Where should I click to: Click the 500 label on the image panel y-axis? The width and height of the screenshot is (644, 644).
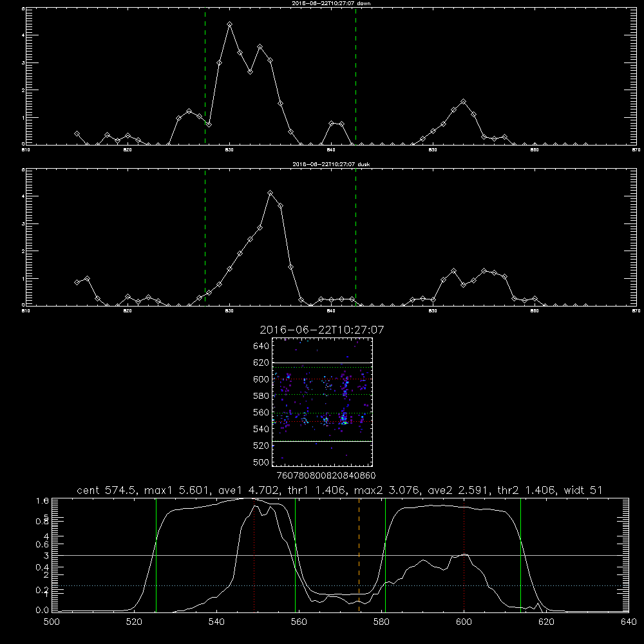261,462
